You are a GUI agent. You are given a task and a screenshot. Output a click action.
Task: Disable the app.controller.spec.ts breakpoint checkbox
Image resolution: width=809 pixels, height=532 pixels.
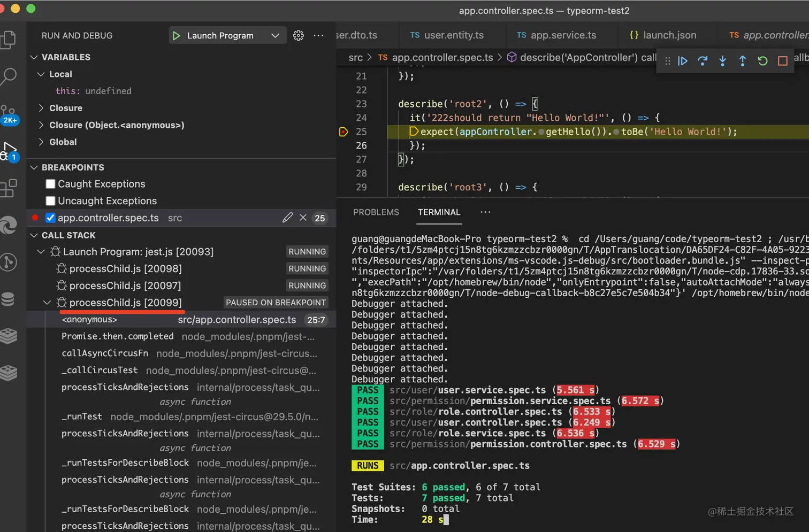[51, 218]
